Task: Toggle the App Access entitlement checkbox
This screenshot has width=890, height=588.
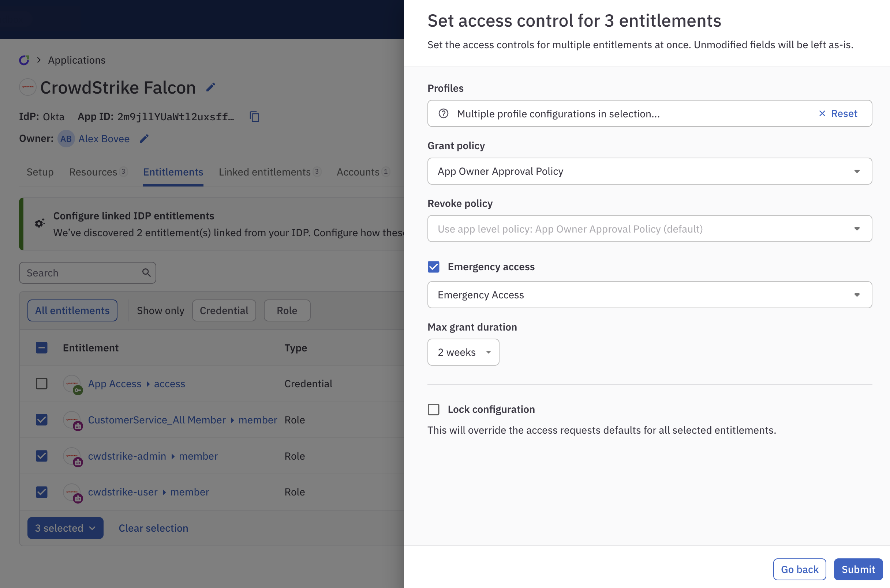Action: click(42, 384)
